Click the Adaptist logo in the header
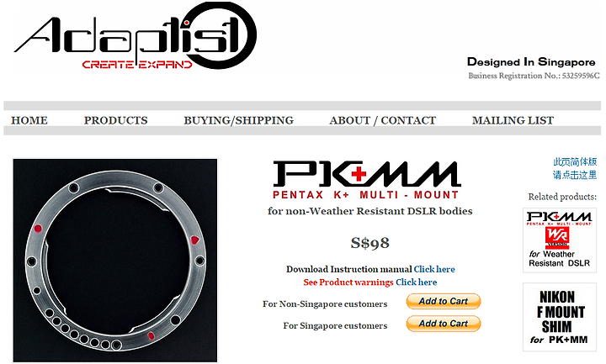The image size is (606, 364). coord(136,36)
